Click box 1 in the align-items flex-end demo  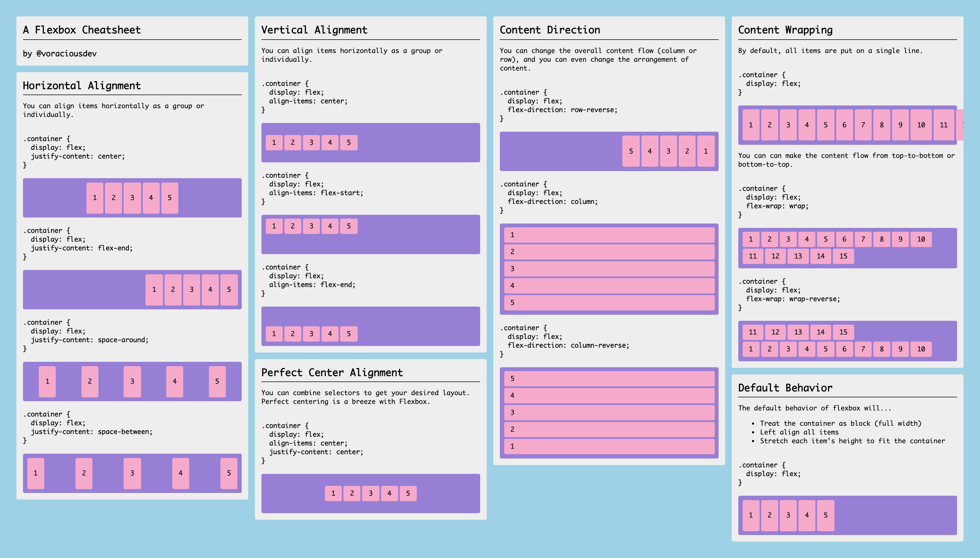click(x=274, y=334)
